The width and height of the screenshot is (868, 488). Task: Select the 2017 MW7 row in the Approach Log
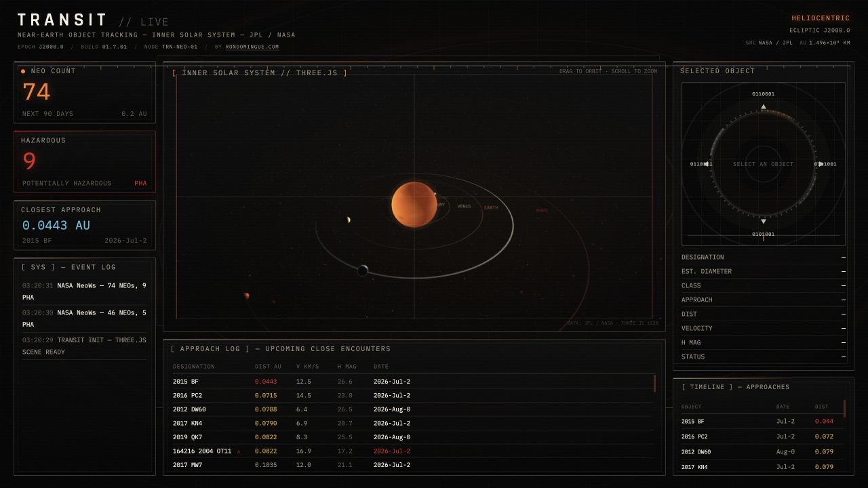point(413,465)
